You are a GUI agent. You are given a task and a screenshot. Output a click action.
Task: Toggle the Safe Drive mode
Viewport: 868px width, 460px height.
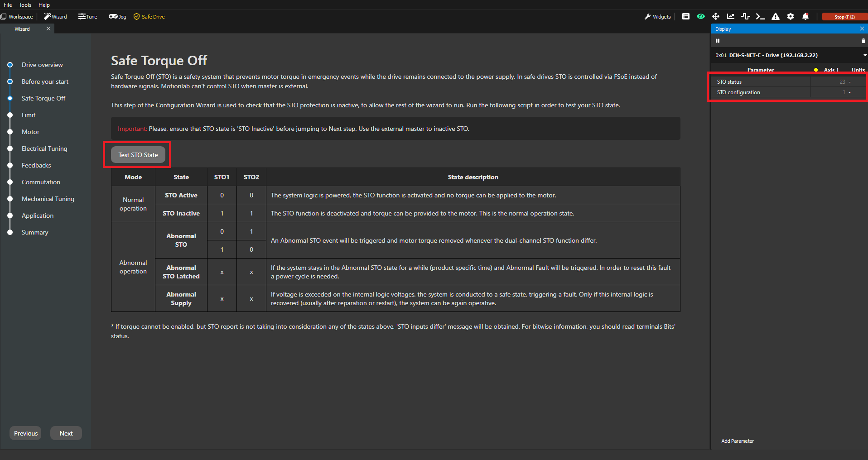pos(149,17)
